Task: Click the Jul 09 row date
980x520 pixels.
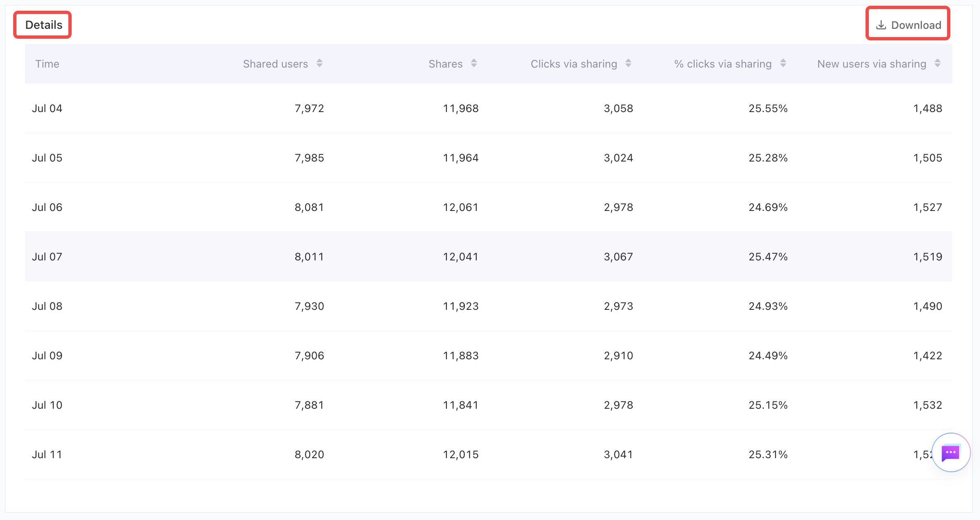Action: (47, 356)
